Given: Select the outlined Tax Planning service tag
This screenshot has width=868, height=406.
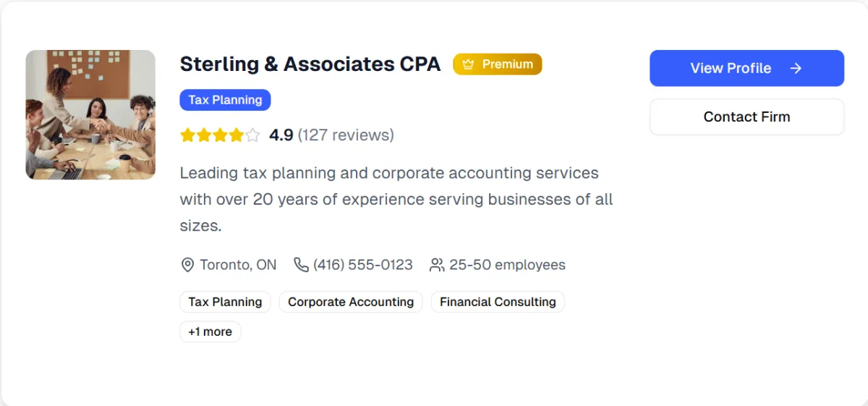Looking at the screenshot, I should coord(225,302).
